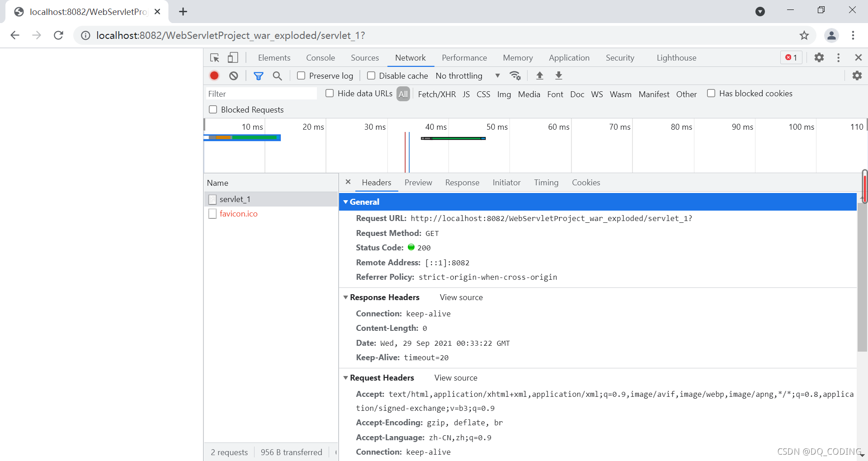Screen dimensions: 868x461
Task: Collapse the Response Headers section
Action: [x=346, y=297]
